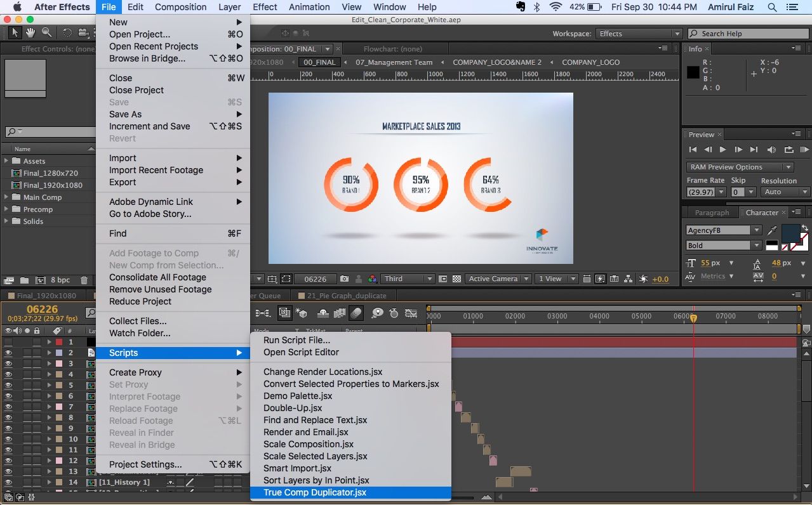Open the 1 View layout dropdown
The height and width of the screenshot is (505, 812).
[x=557, y=279]
